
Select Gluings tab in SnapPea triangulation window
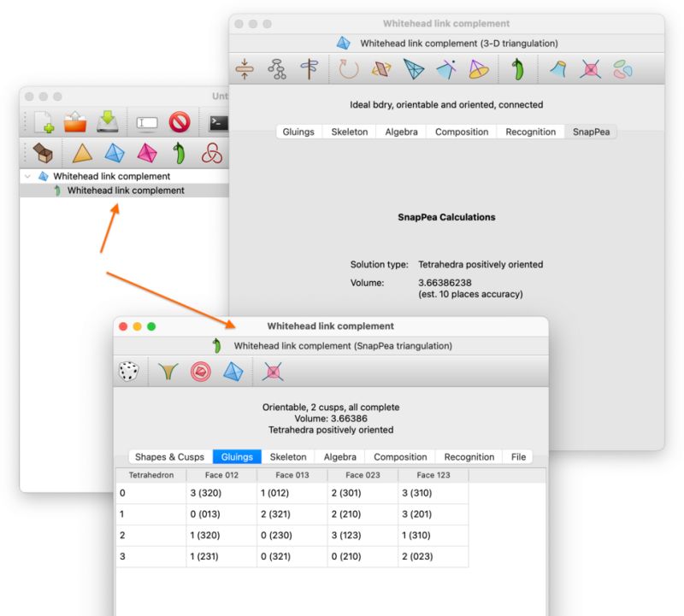click(237, 457)
